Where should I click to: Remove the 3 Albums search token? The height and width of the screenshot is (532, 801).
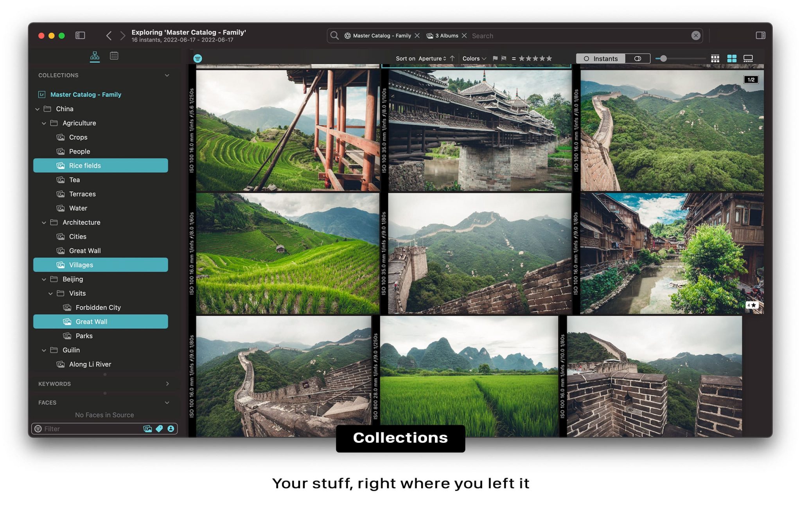pyautogui.click(x=464, y=36)
